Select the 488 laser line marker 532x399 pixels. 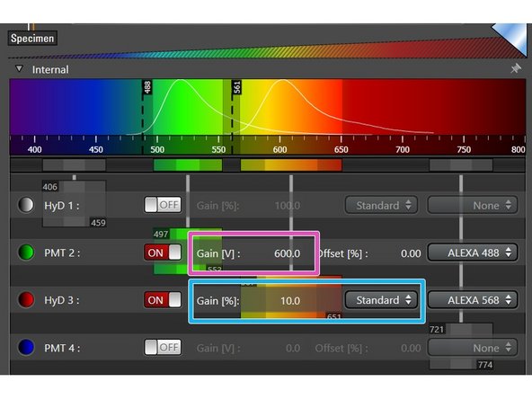coord(146,87)
